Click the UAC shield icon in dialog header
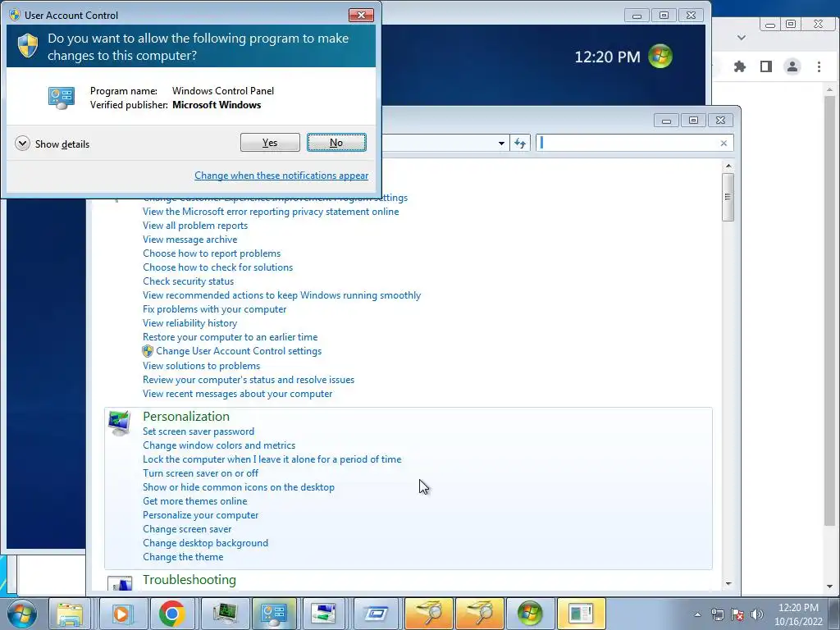This screenshot has width=840, height=630. (x=28, y=46)
